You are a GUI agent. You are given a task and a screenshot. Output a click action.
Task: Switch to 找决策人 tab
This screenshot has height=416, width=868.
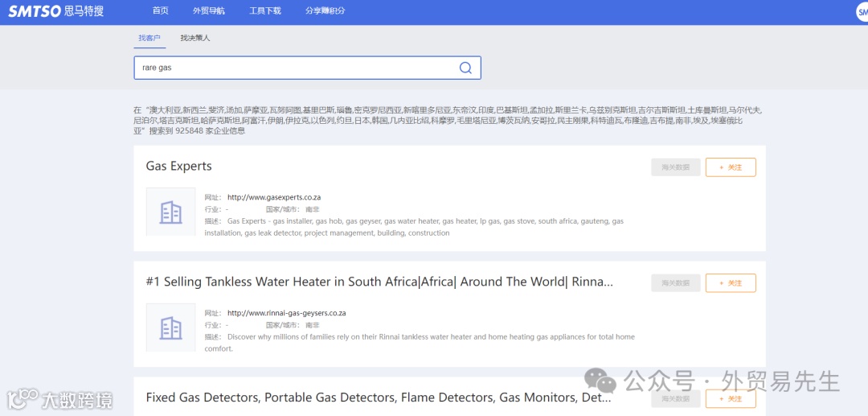pyautogui.click(x=194, y=39)
